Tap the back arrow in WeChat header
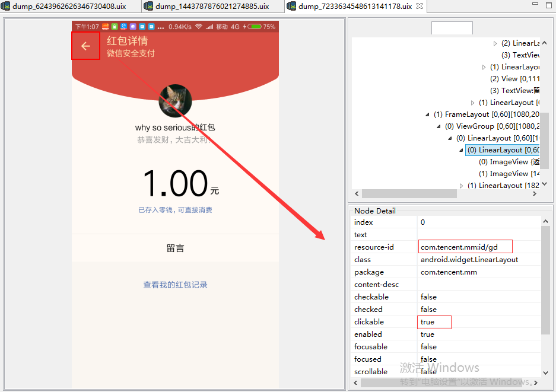The height and width of the screenshot is (392, 556). tap(85, 46)
